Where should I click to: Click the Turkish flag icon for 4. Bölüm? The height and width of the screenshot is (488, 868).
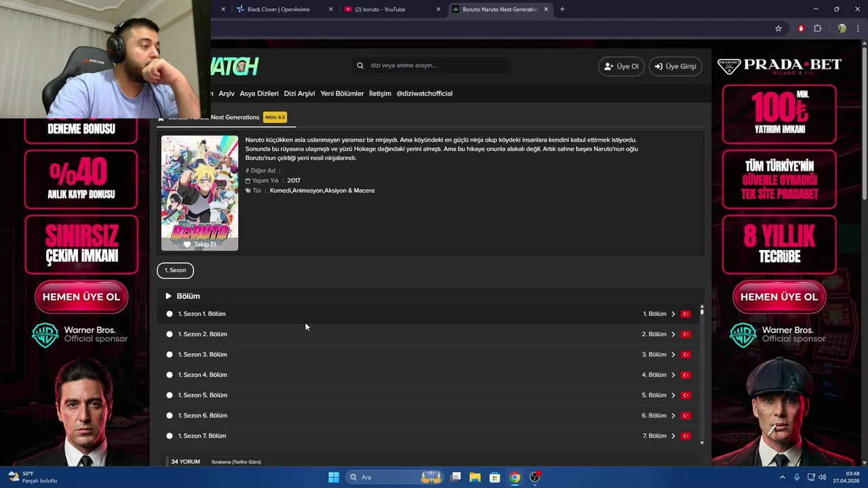pyautogui.click(x=686, y=375)
